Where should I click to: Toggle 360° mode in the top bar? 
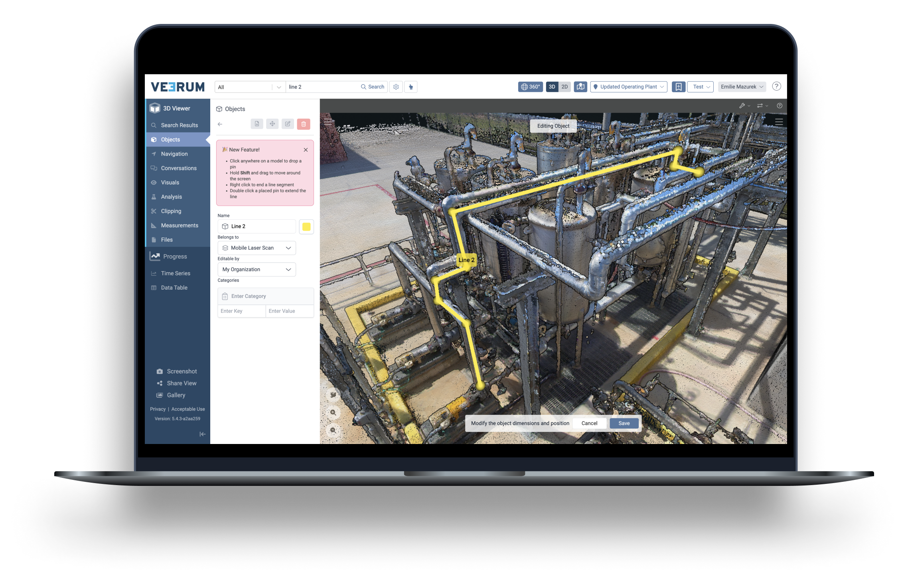pyautogui.click(x=531, y=87)
